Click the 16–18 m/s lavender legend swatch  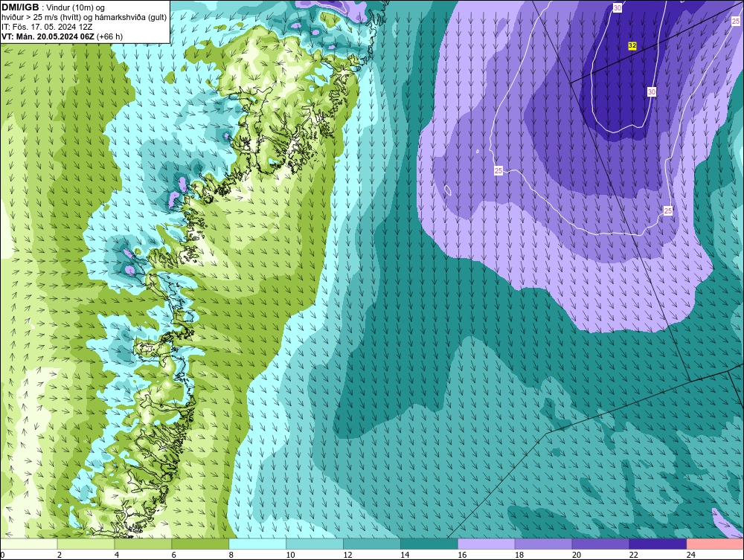[487, 544]
